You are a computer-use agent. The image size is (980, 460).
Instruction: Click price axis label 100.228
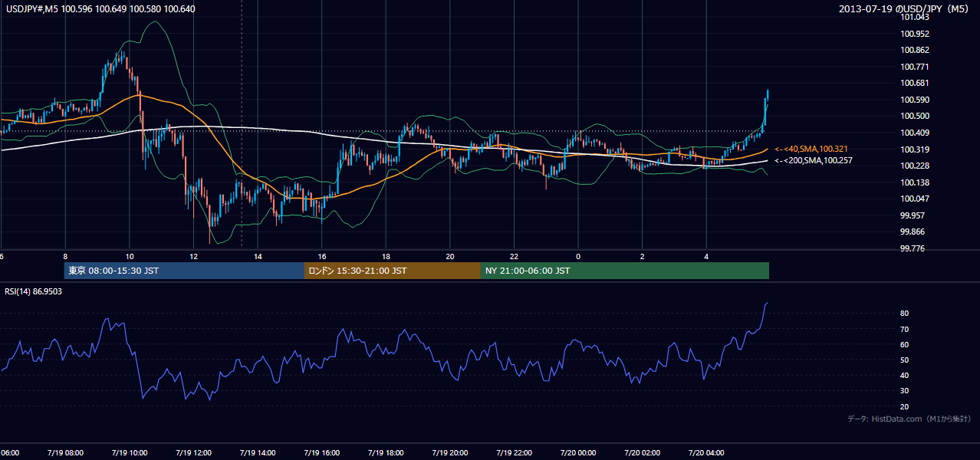click(x=916, y=166)
